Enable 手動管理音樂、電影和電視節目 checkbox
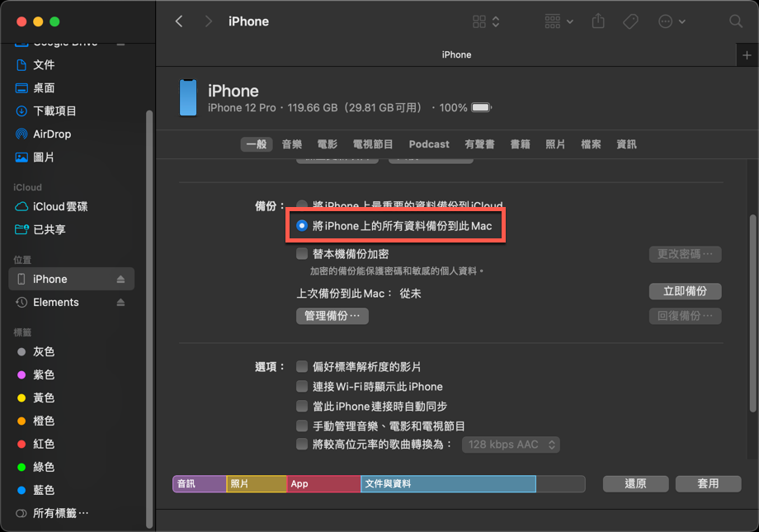 pos(302,426)
